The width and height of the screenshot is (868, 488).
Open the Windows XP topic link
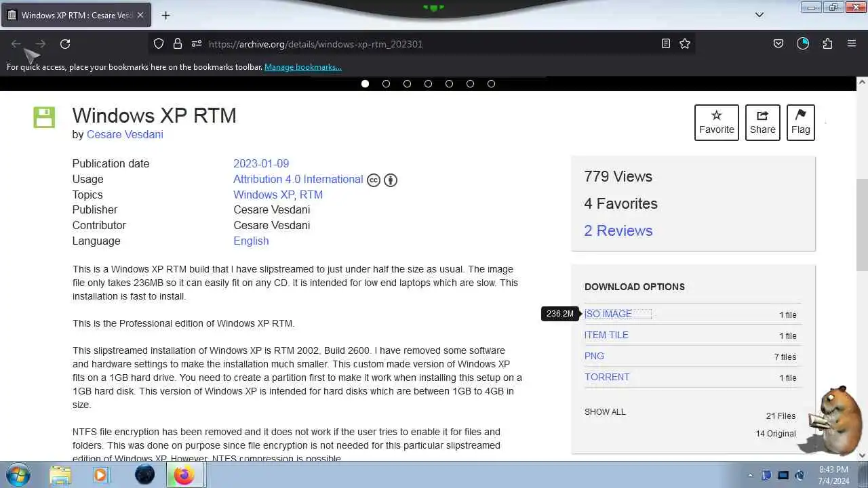pos(264,195)
